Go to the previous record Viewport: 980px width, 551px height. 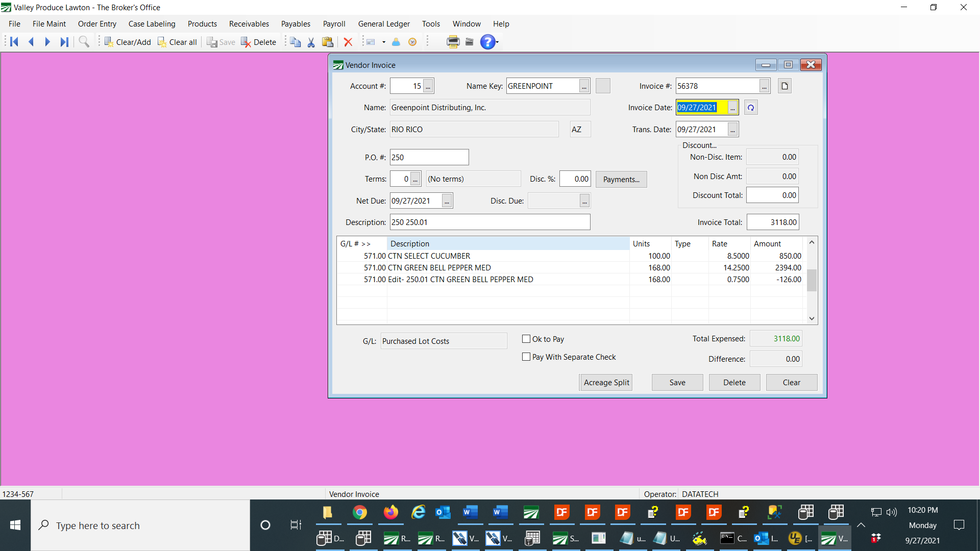coord(31,42)
